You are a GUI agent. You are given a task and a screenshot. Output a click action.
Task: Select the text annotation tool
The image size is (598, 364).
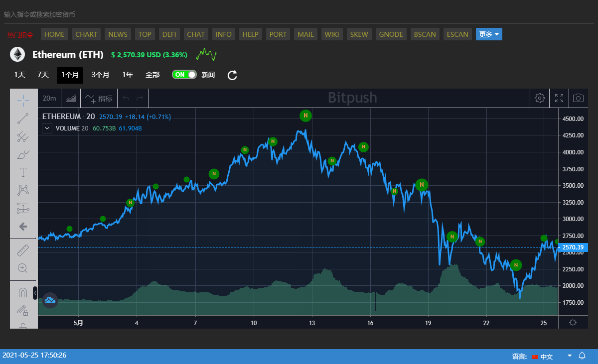(x=23, y=172)
